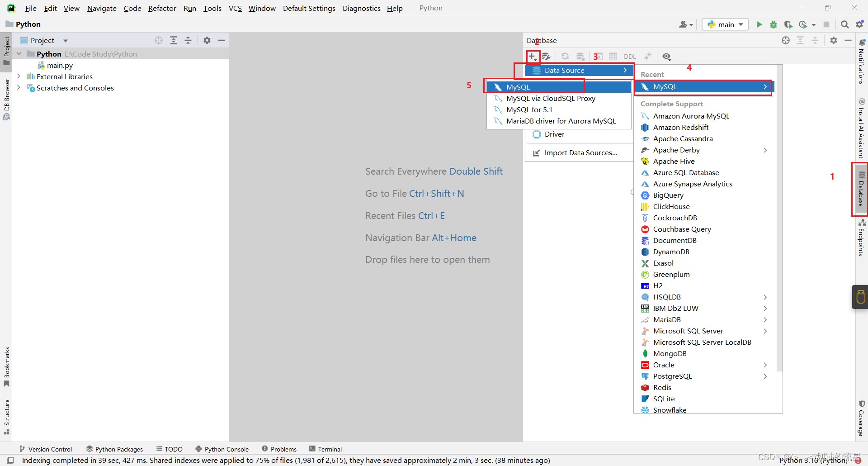Click the DDL button in Database toolbar
Image resolution: width=868 pixels, height=466 pixels.
[x=630, y=57]
